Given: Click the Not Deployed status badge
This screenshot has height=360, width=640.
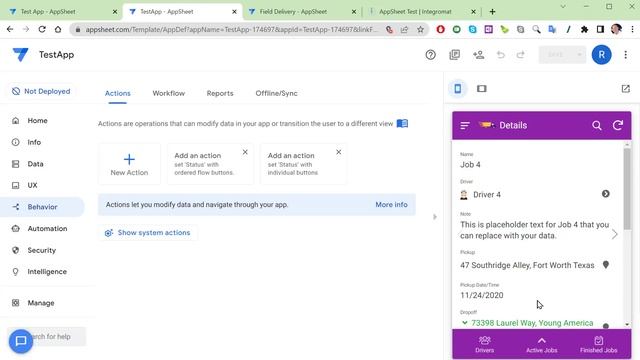Looking at the screenshot, I should (x=41, y=91).
